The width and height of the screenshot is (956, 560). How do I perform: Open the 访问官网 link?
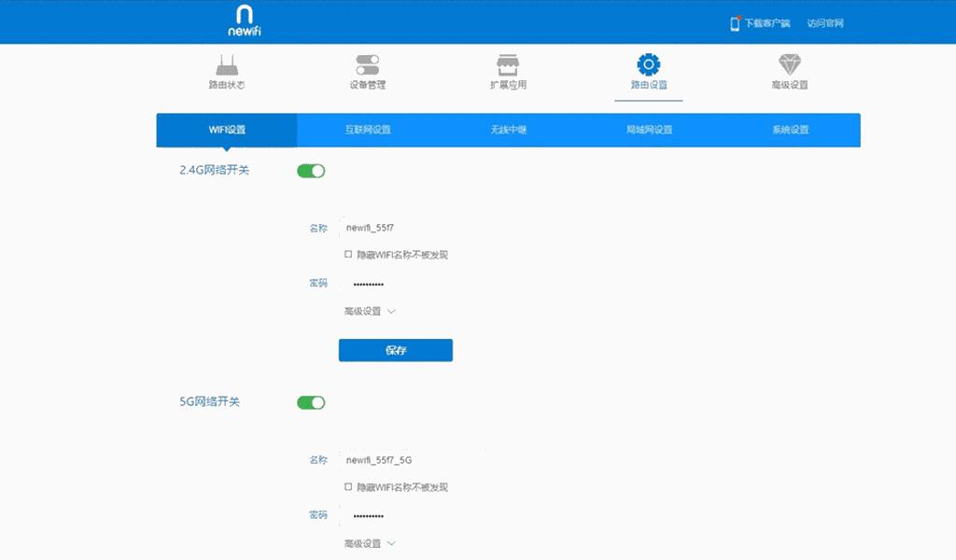[x=825, y=22]
